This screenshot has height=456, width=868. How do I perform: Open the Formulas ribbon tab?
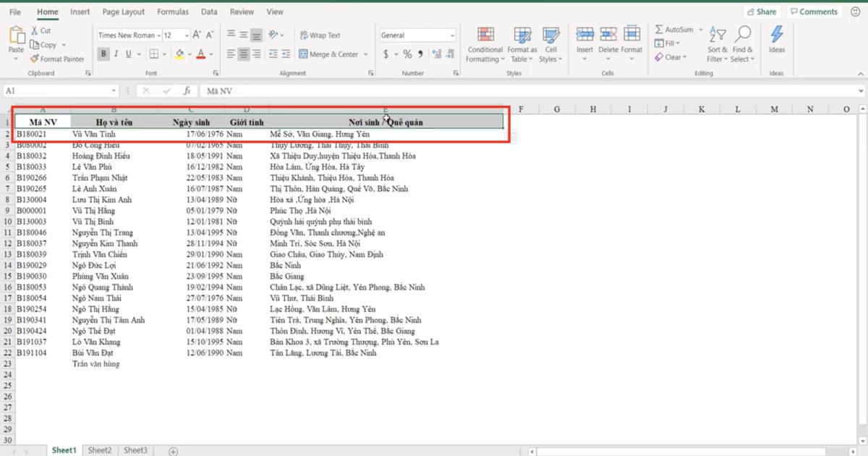pyautogui.click(x=173, y=12)
